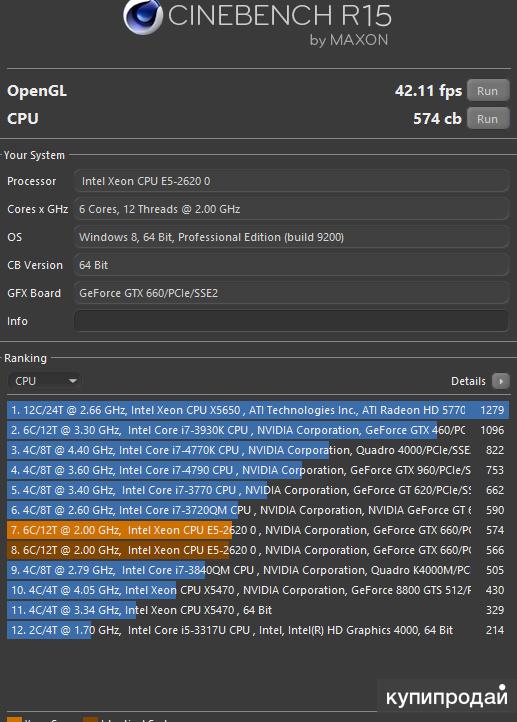Viewport: 517px width, 722px height.
Task: Click the CB Version 64 Bit field
Action: (291, 265)
